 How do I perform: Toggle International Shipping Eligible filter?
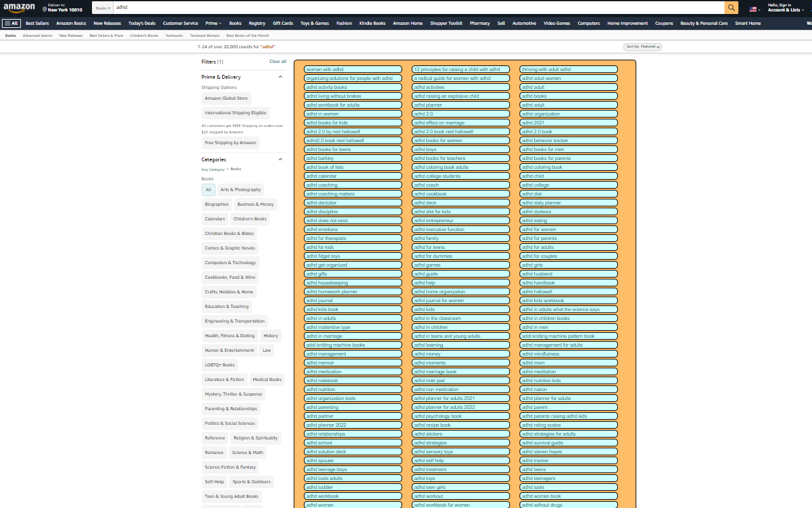coord(235,113)
